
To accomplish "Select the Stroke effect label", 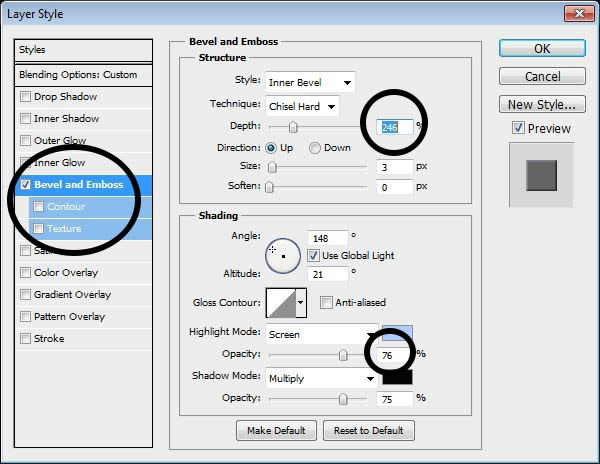I will (49, 339).
